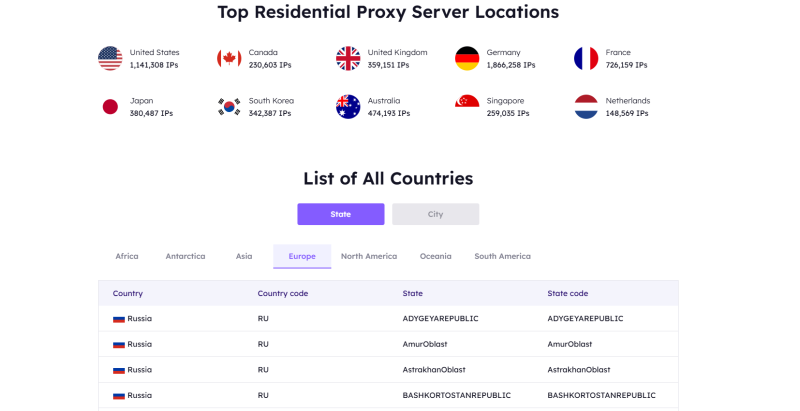Screen dimensions: 800x411
Task: Click the France flag icon
Action: pyautogui.click(x=586, y=58)
